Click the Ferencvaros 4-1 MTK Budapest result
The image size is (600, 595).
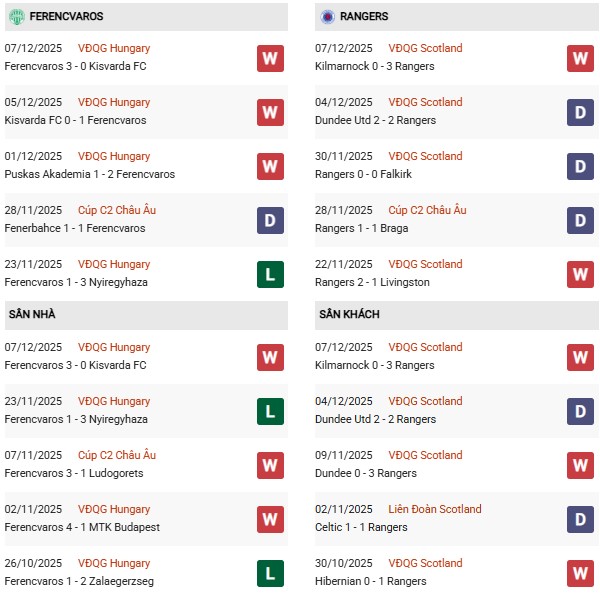point(82,527)
